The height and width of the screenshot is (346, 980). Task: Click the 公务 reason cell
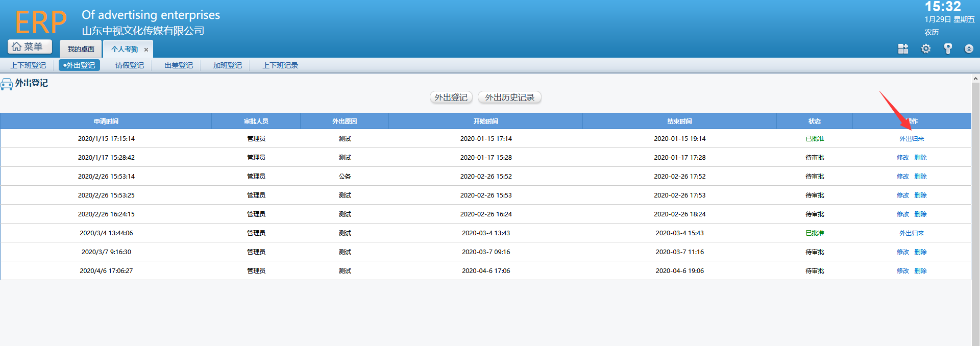345,177
